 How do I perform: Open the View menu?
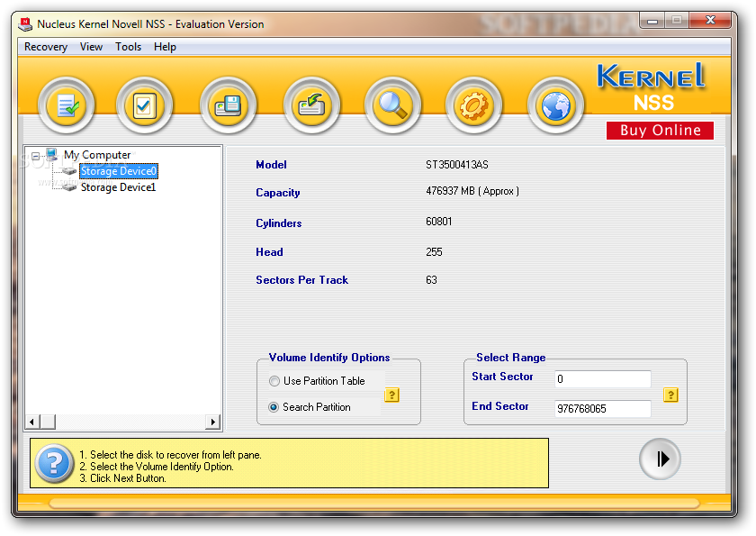pos(91,47)
